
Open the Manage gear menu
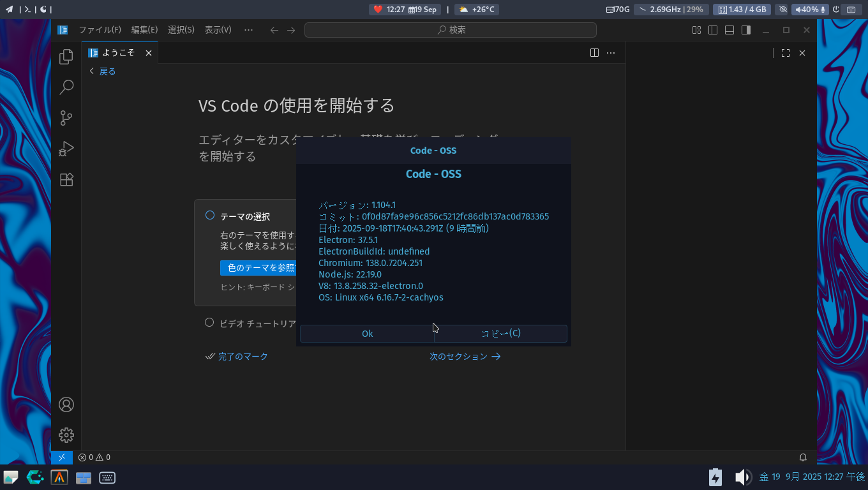[x=66, y=435]
